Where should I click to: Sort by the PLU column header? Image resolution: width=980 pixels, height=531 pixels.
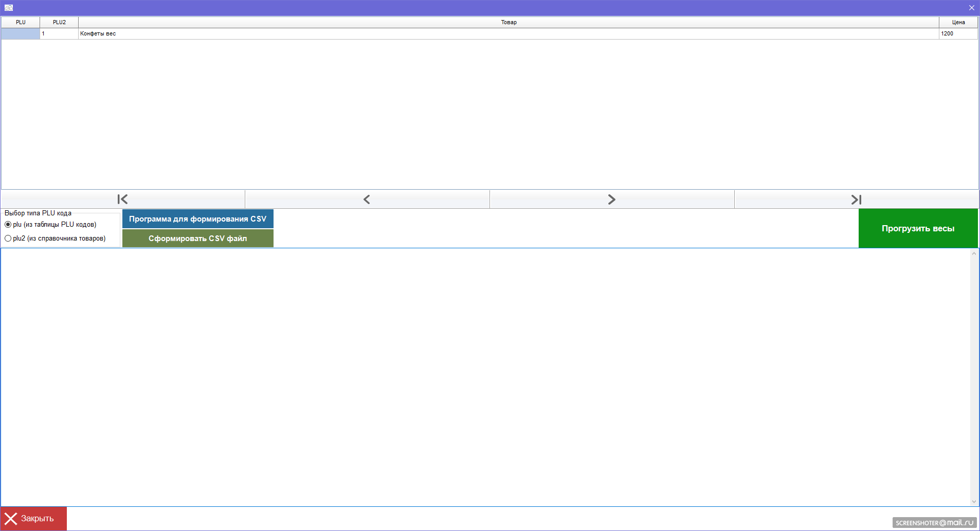[x=21, y=22]
